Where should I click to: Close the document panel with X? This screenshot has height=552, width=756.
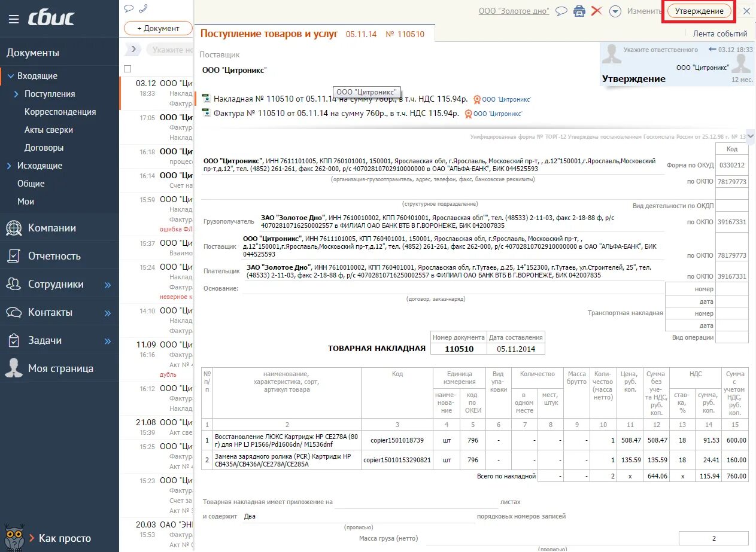point(746,11)
